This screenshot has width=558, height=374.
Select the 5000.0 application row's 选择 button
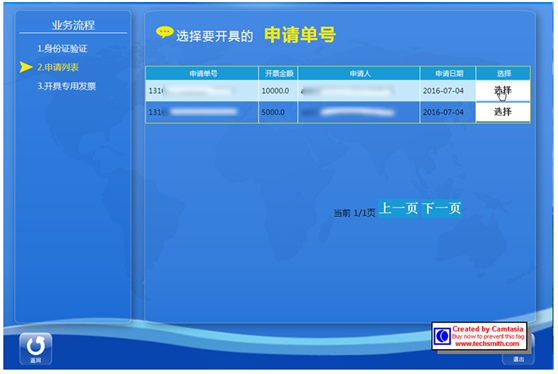coord(502,112)
